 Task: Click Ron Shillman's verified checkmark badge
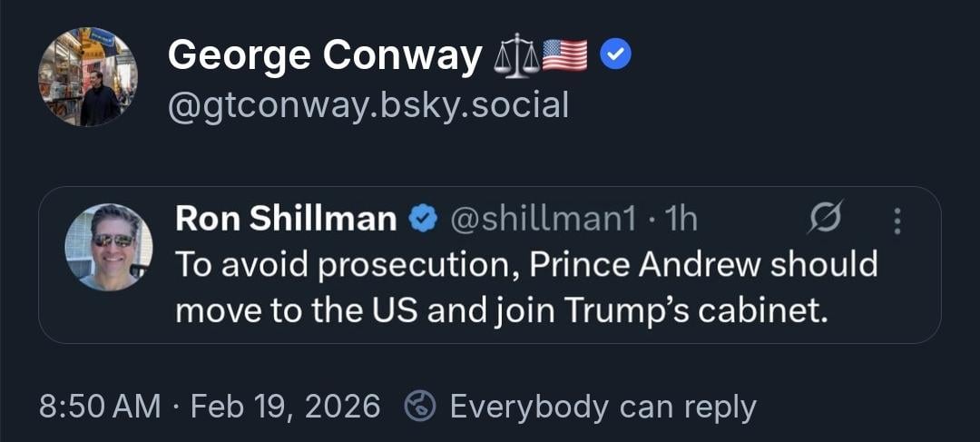point(422,219)
